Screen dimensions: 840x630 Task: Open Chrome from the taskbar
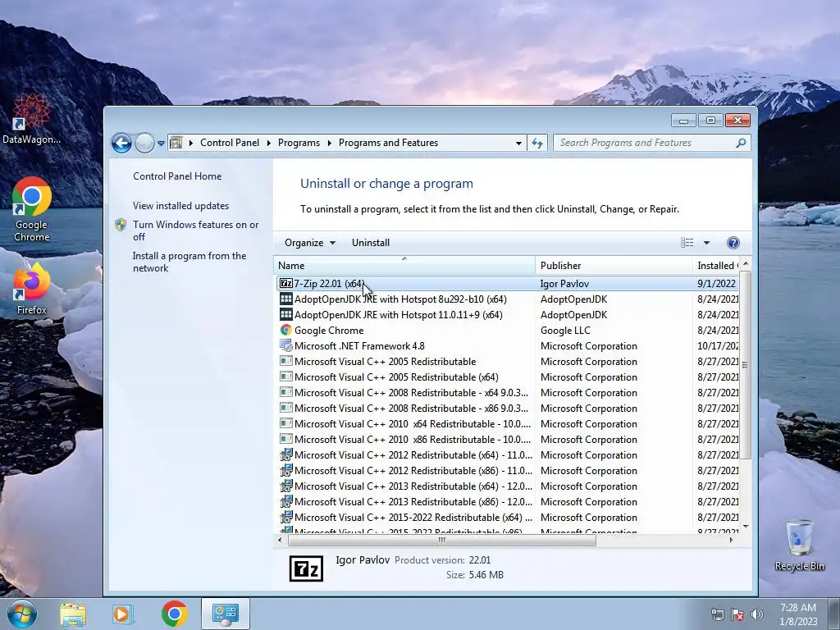[x=174, y=614]
